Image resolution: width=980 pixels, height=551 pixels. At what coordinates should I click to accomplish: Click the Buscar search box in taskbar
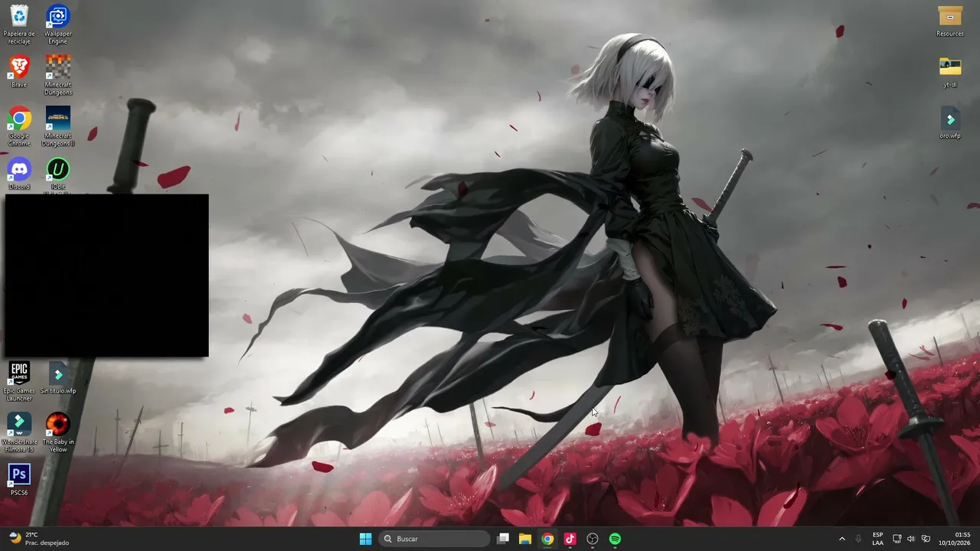click(435, 539)
